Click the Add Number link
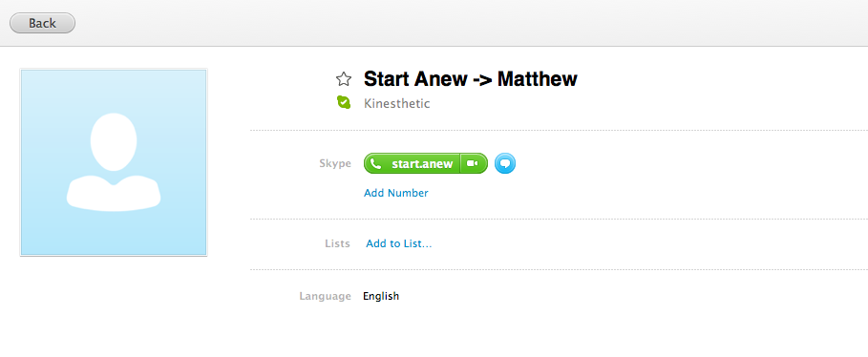 395,193
